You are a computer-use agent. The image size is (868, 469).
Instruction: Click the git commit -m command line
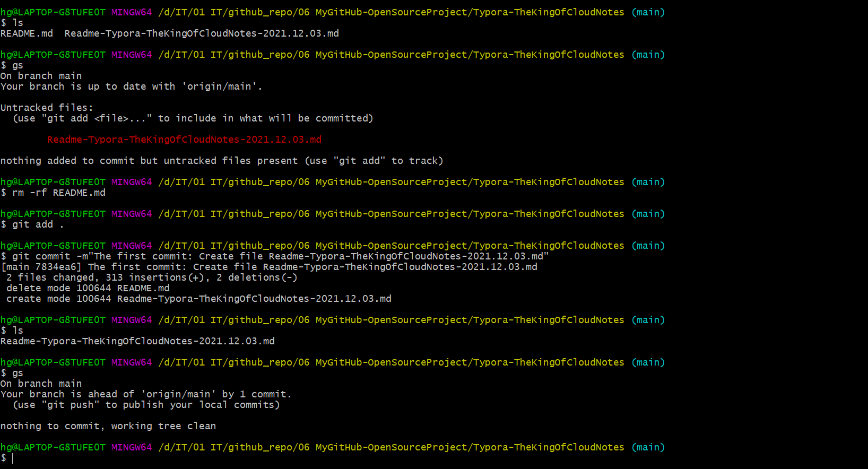(275, 256)
